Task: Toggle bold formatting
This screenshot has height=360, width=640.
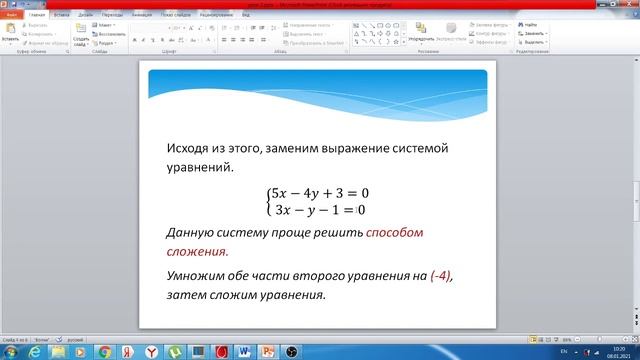Action: pyautogui.click(x=134, y=40)
